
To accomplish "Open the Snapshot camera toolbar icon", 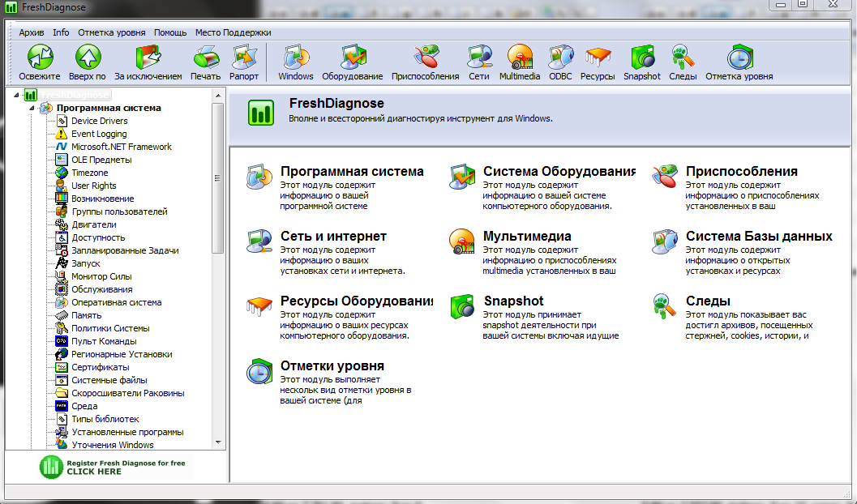I will pos(641,58).
